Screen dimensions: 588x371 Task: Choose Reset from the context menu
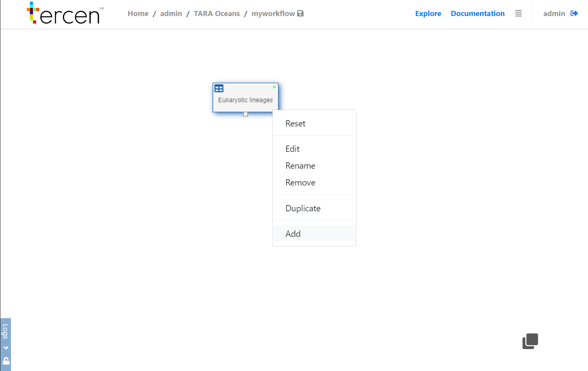tap(314, 124)
